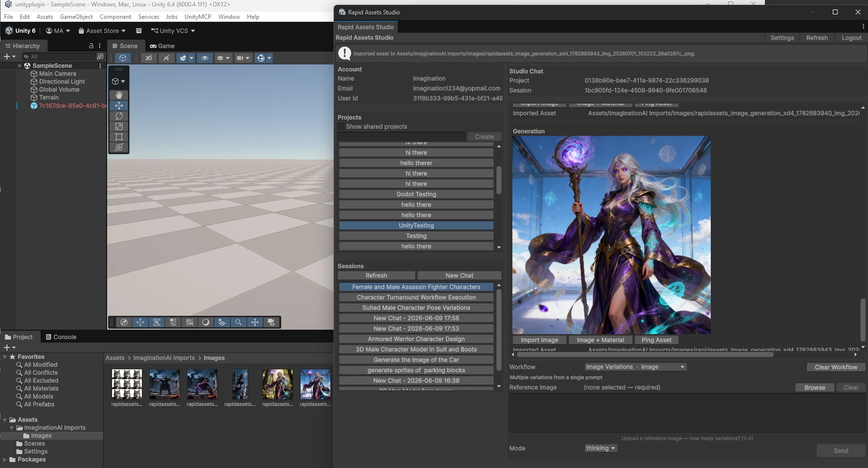Open the SampleScene row options menu
This screenshot has width=868, height=468.
click(100, 65)
